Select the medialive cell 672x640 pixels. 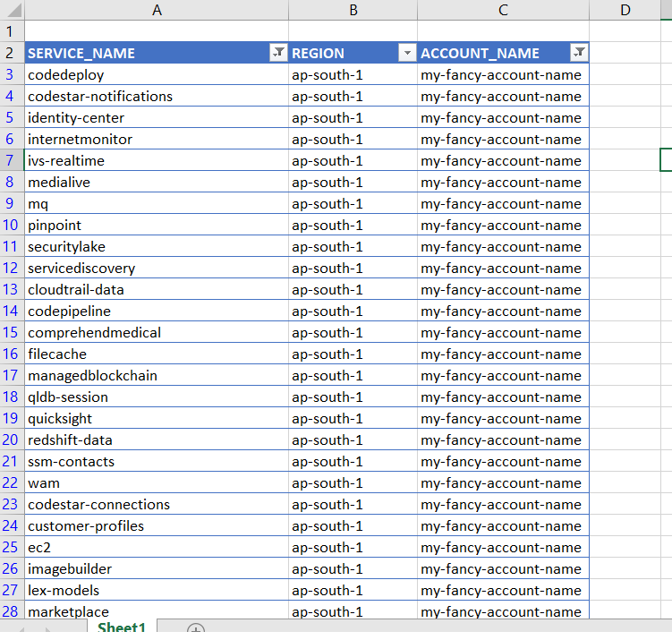point(157,182)
